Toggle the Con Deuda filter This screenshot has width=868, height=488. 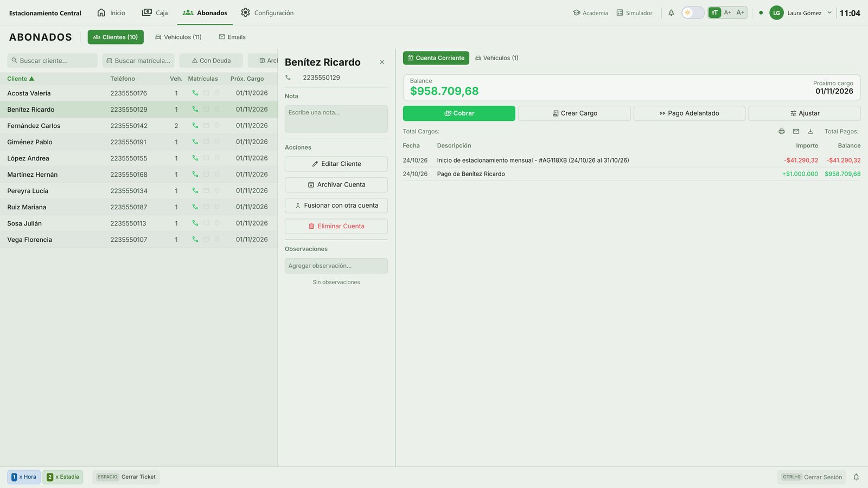point(211,60)
